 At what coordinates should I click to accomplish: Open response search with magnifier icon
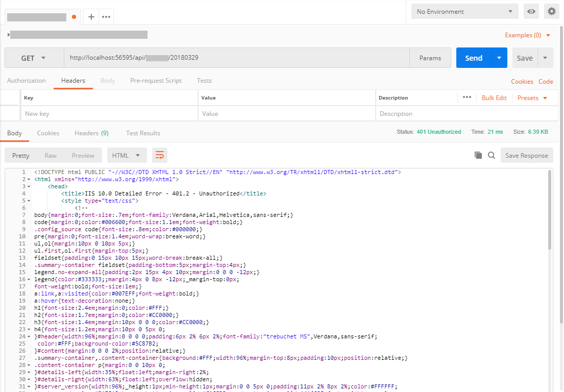click(x=491, y=155)
